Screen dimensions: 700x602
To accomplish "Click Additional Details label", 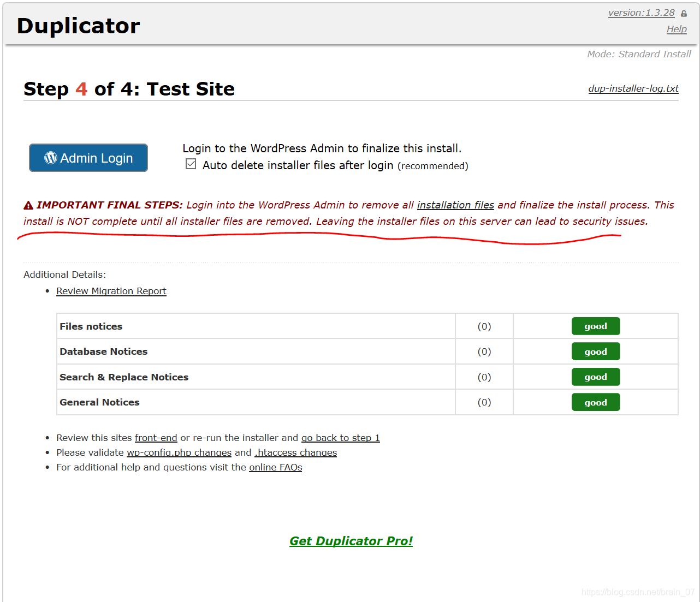I will coord(65,275).
